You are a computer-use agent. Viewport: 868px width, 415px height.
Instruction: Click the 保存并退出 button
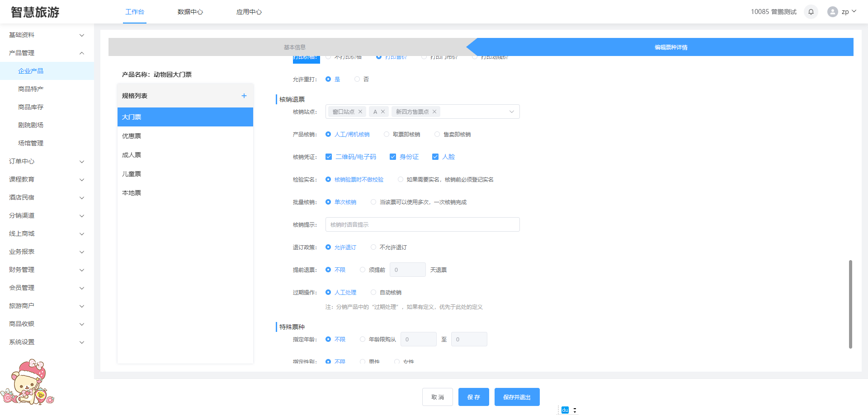(517, 397)
